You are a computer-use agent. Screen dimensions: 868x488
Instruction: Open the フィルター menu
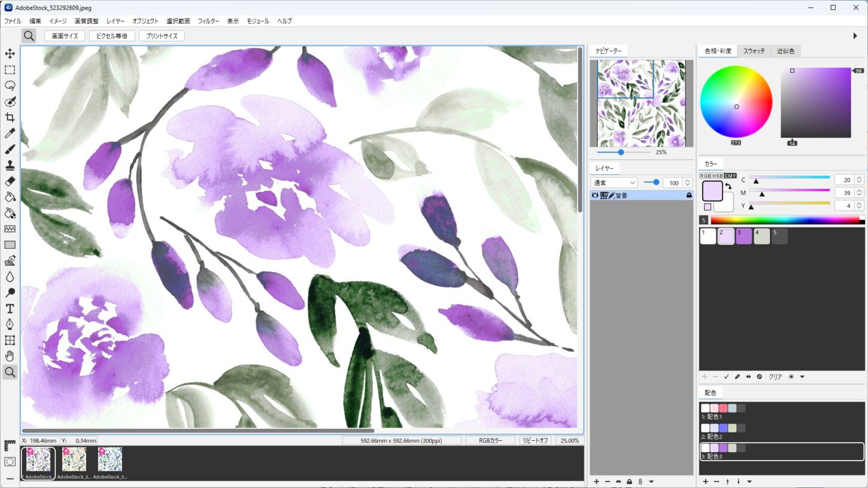click(x=208, y=21)
